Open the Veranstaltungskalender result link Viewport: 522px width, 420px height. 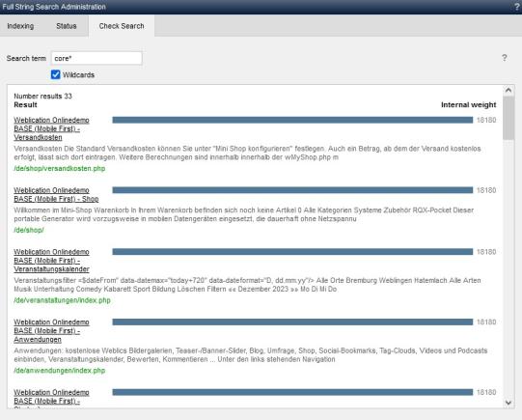point(51,261)
